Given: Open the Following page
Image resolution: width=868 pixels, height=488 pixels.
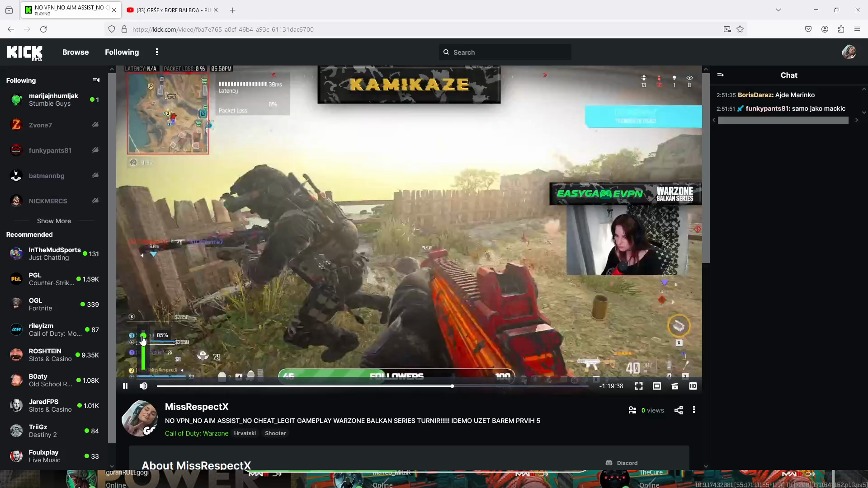Looking at the screenshot, I should [122, 52].
